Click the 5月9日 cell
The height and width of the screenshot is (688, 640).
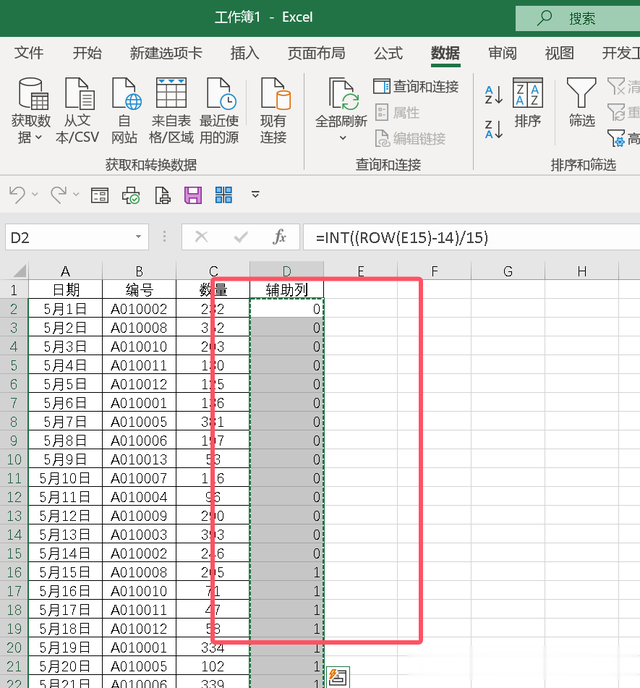pyautogui.click(x=65, y=459)
